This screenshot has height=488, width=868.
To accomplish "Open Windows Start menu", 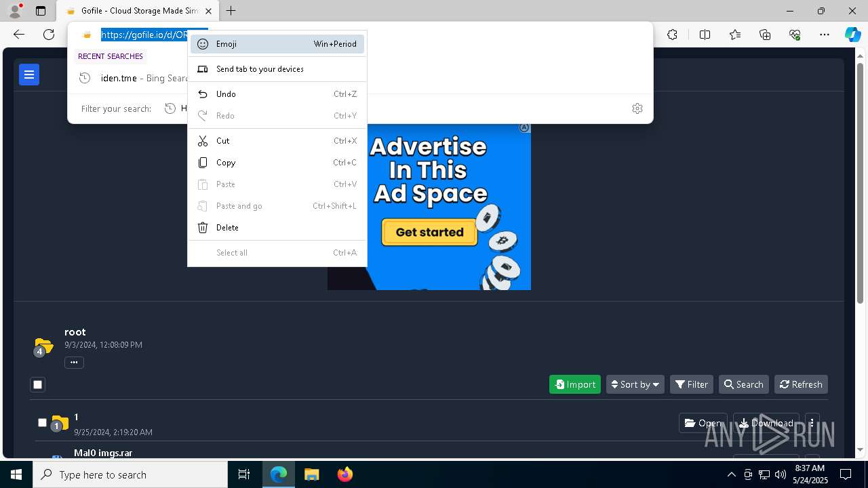I will tap(16, 474).
